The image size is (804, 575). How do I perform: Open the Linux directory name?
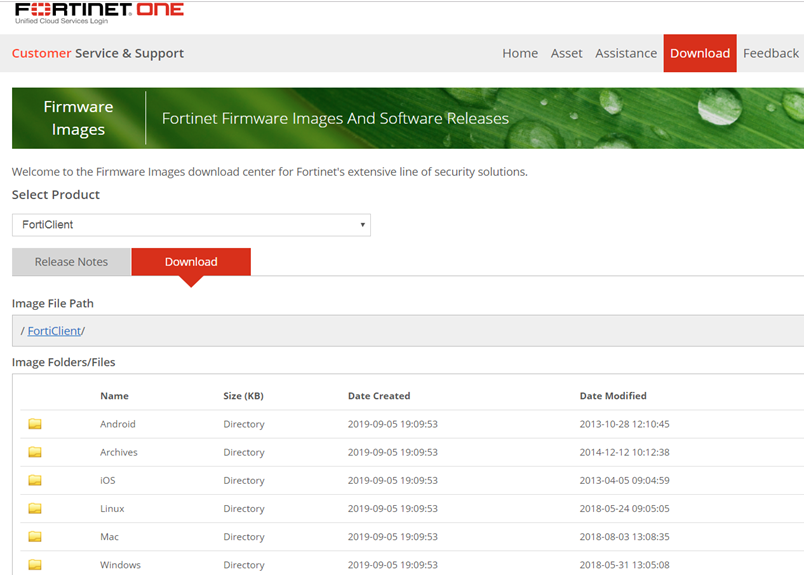tap(112, 508)
